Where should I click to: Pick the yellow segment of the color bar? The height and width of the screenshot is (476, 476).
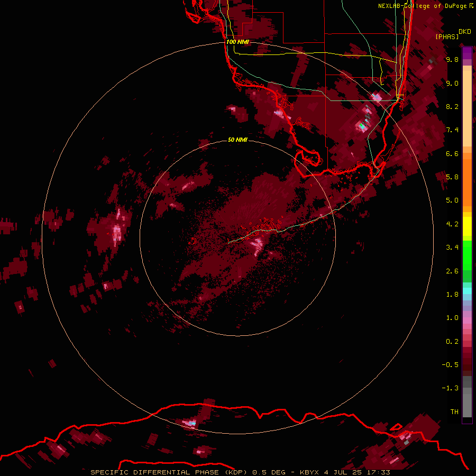[x=467, y=226]
